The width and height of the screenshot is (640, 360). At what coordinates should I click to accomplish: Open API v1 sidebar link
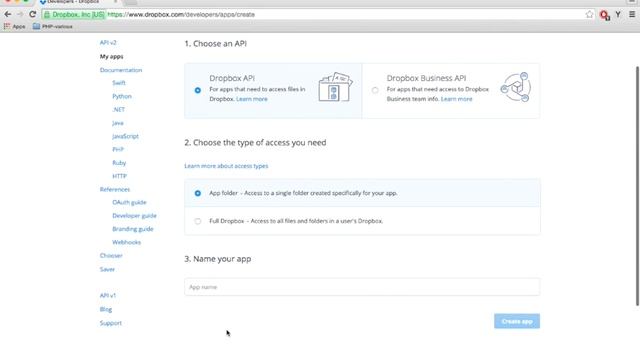(x=108, y=296)
